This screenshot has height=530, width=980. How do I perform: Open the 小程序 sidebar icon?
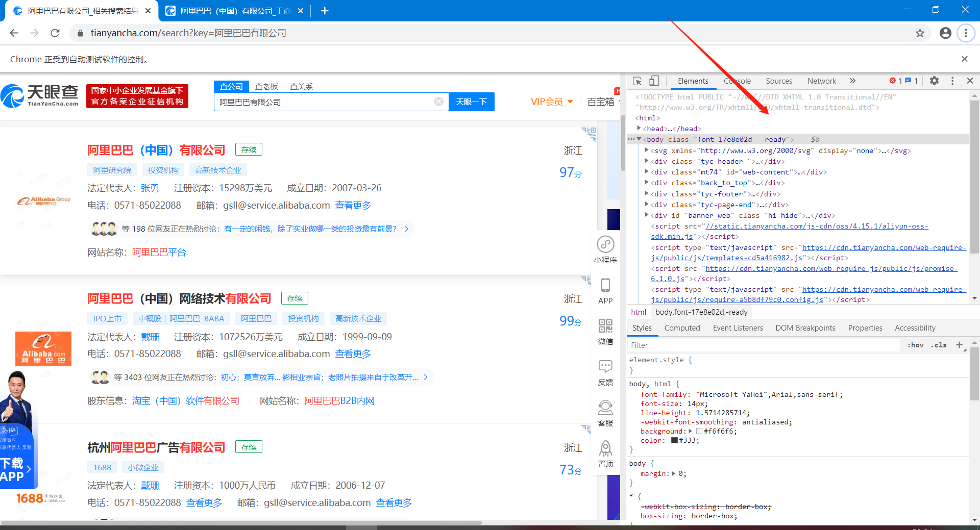(x=605, y=249)
